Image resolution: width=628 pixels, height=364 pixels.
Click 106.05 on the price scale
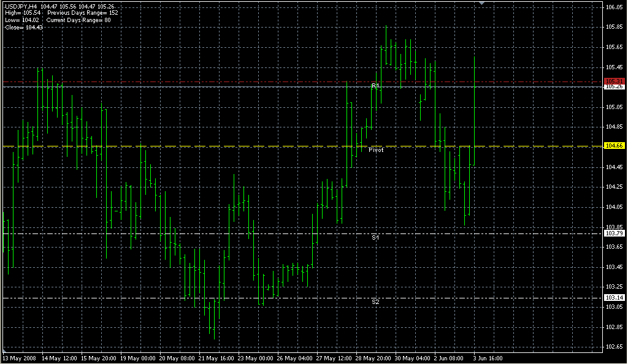tap(614, 7)
